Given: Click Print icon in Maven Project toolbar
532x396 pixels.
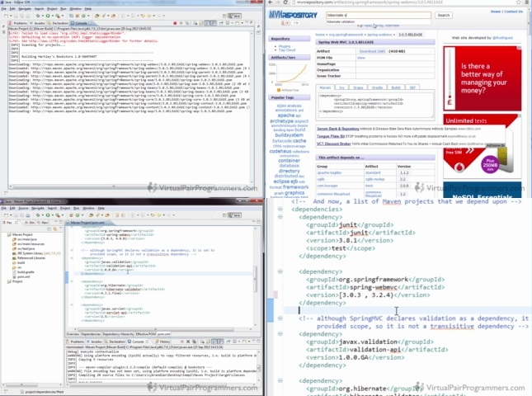Looking at the screenshot, I should (x=28, y=215).
